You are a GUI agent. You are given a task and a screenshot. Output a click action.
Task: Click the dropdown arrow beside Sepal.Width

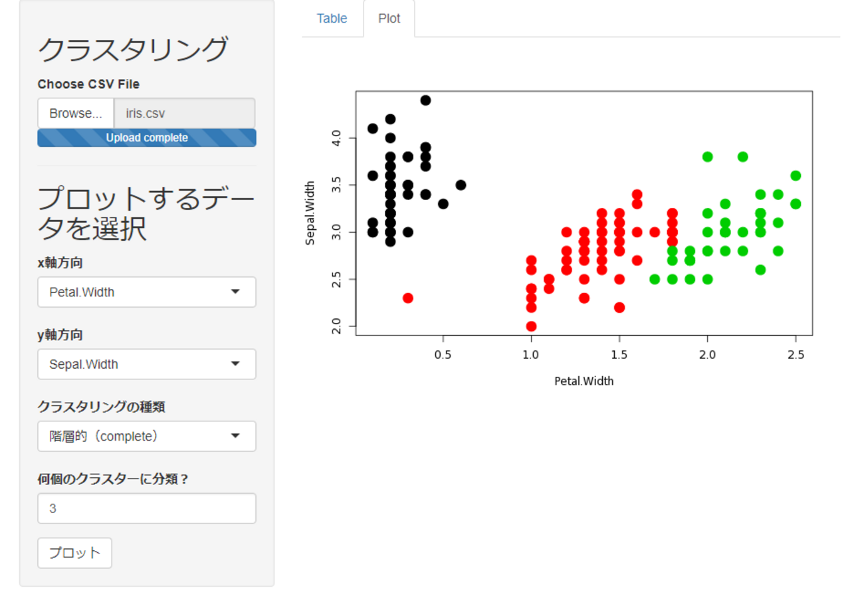(235, 364)
